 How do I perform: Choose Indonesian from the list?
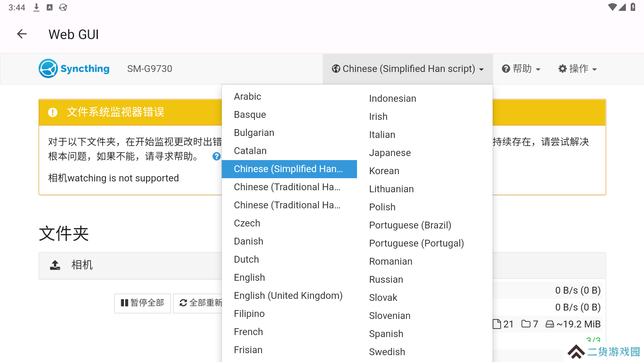pyautogui.click(x=424, y=99)
